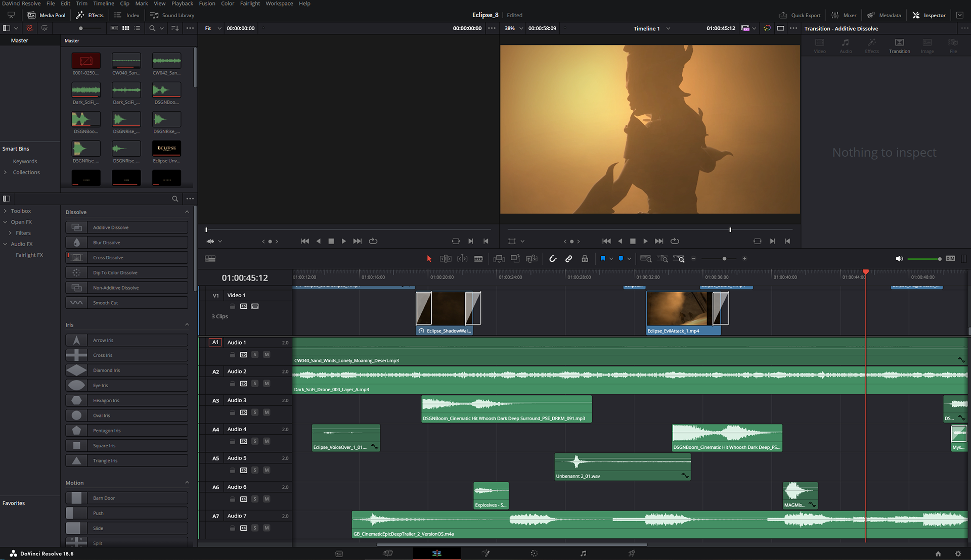
Task: Search the media pool magnifier icon
Action: 152,28
